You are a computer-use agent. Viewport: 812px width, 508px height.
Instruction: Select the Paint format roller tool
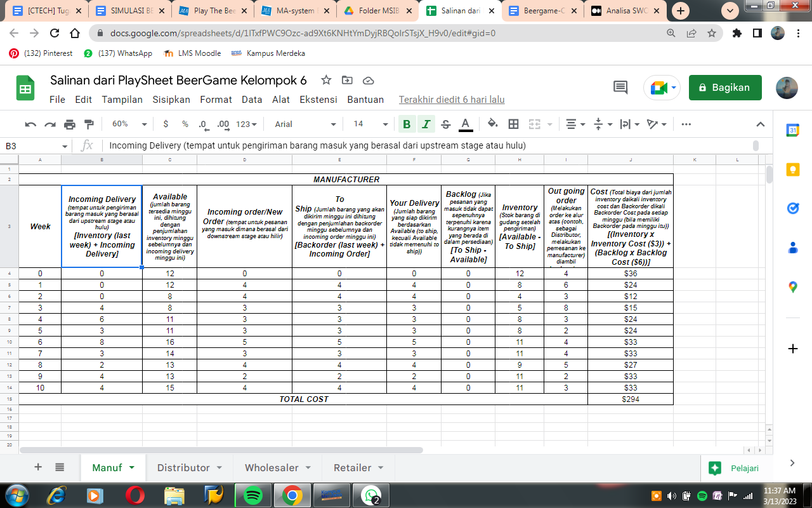[89, 124]
